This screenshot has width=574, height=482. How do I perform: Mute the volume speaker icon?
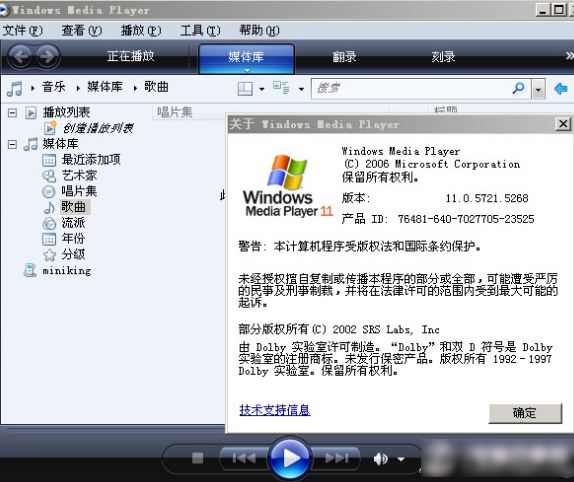pyautogui.click(x=381, y=458)
